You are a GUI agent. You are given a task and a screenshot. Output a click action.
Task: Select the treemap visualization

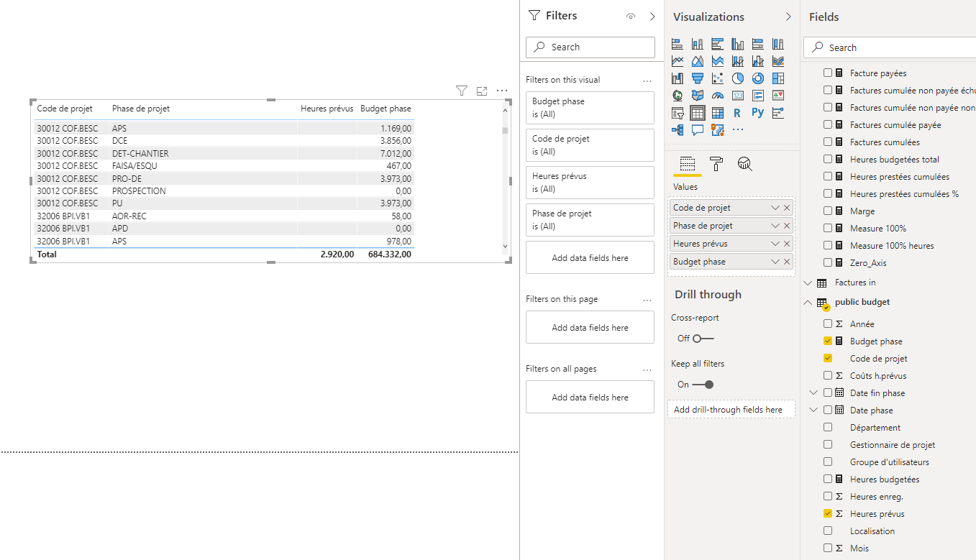pyautogui.click(x=778, y=78)
